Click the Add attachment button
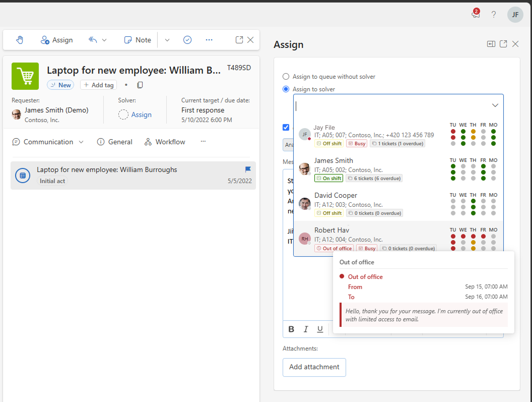This screenshot has width=532, height=402. pos(314,367)
